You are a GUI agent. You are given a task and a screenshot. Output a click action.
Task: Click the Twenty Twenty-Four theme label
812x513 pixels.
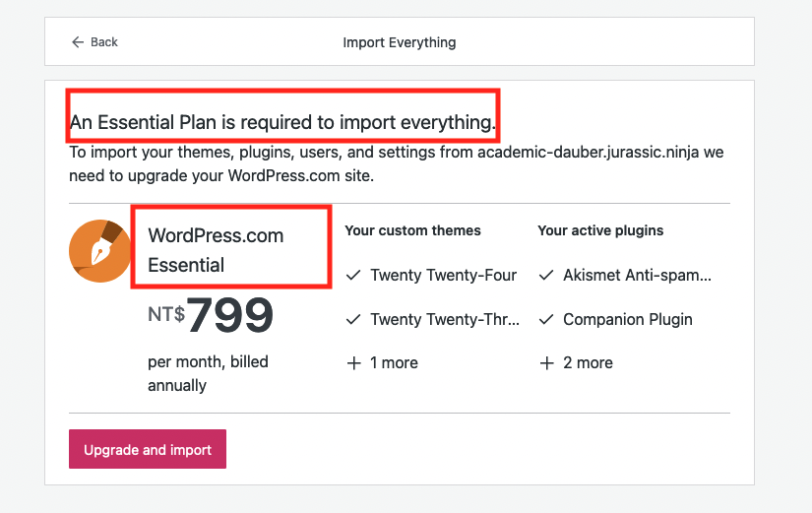pos(443,276)
